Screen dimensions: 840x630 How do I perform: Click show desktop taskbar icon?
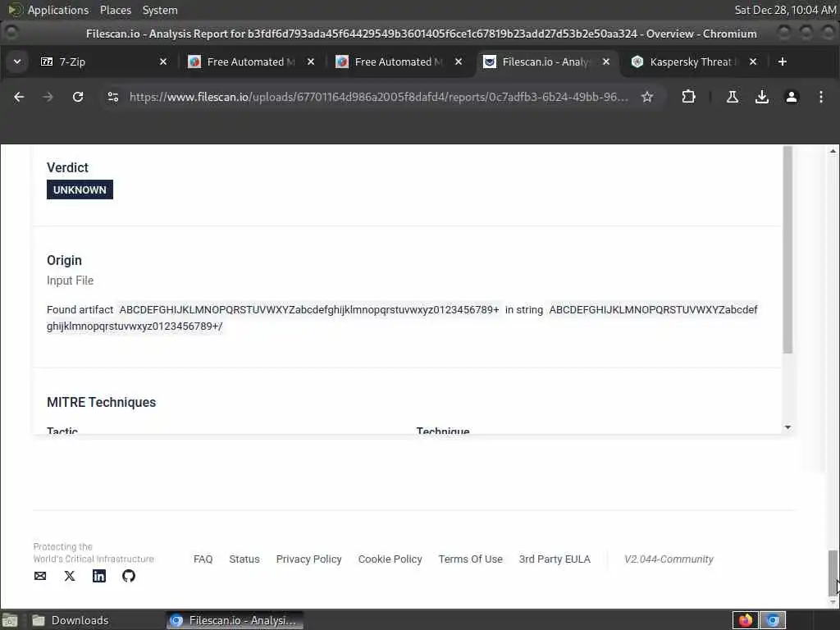pyautogui.click(x=10, y=620)
